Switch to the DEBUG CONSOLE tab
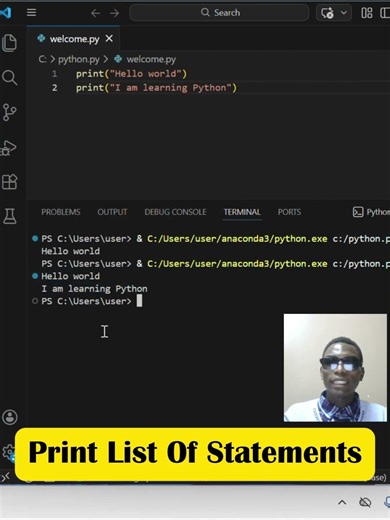Image resolution: width=390 pixels, height=520 pixels. click(x=175, y=212)
